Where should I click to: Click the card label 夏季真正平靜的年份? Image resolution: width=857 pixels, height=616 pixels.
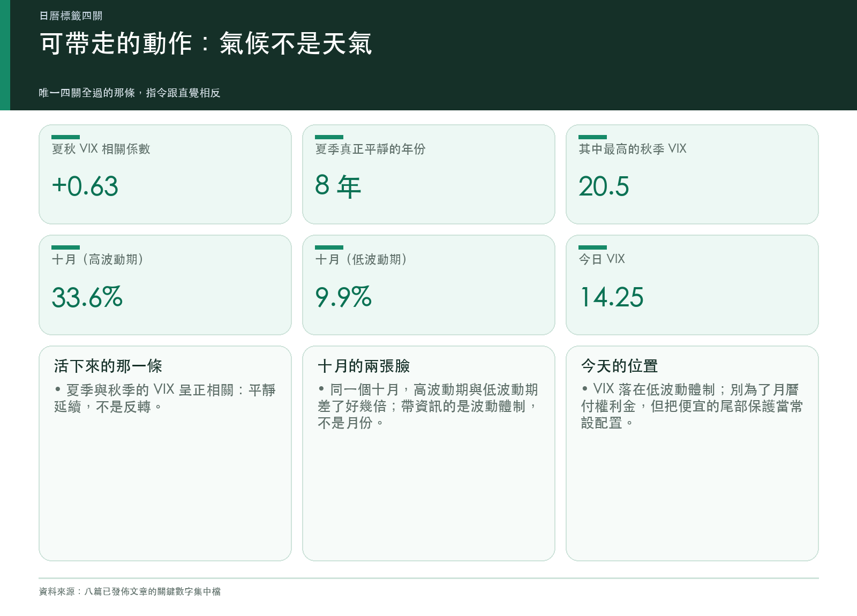(x=371, y=149)
